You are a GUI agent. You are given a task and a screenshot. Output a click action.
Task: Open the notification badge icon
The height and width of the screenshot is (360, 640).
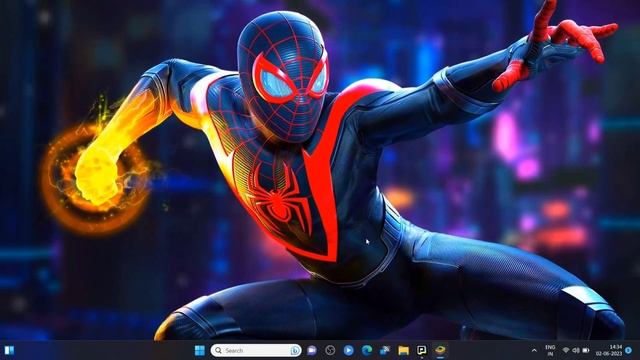tap(629, 350)
